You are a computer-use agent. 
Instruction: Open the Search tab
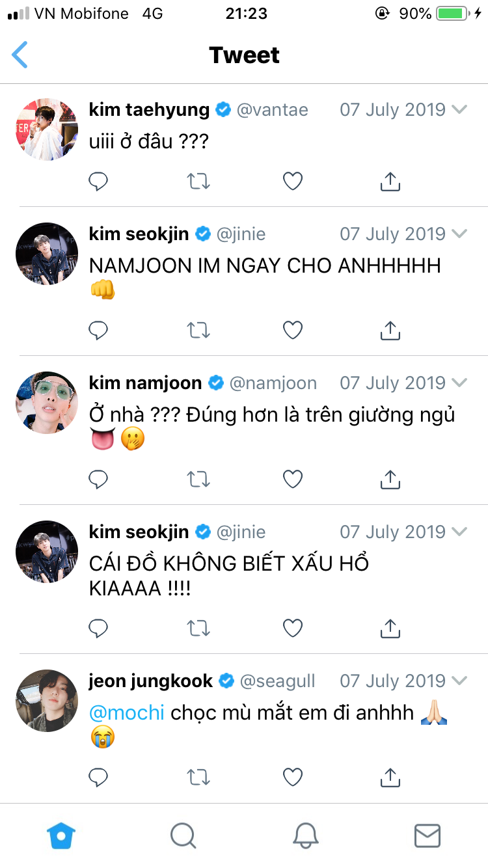pos(183,835)
